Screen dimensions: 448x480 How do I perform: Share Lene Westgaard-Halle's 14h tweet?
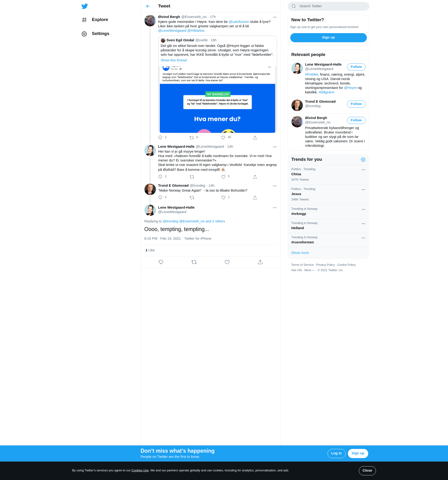[255, 177]
